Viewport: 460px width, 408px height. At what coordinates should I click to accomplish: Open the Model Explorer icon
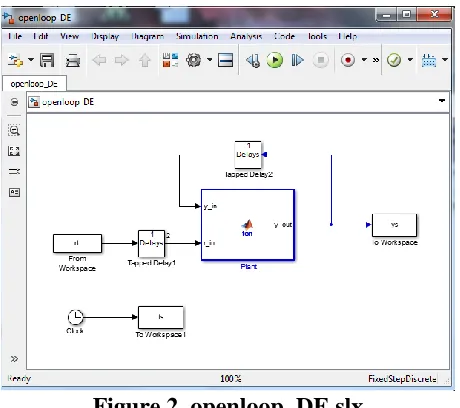coord(226,60)
